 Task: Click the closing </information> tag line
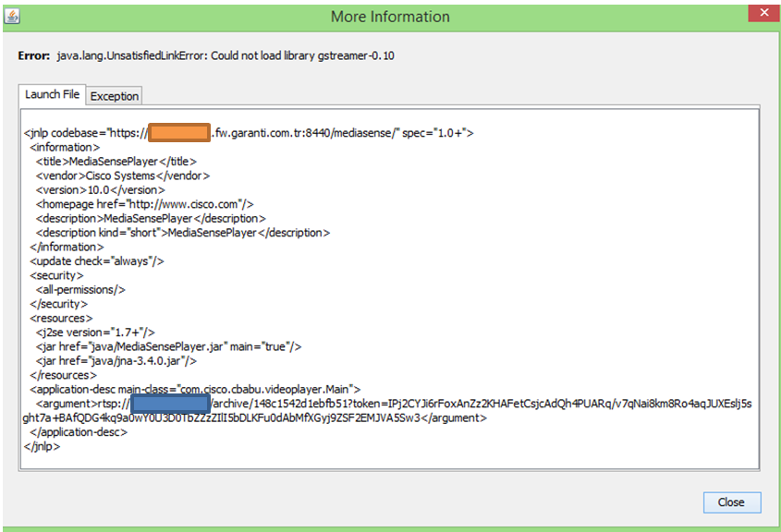[x=67, y=247]
